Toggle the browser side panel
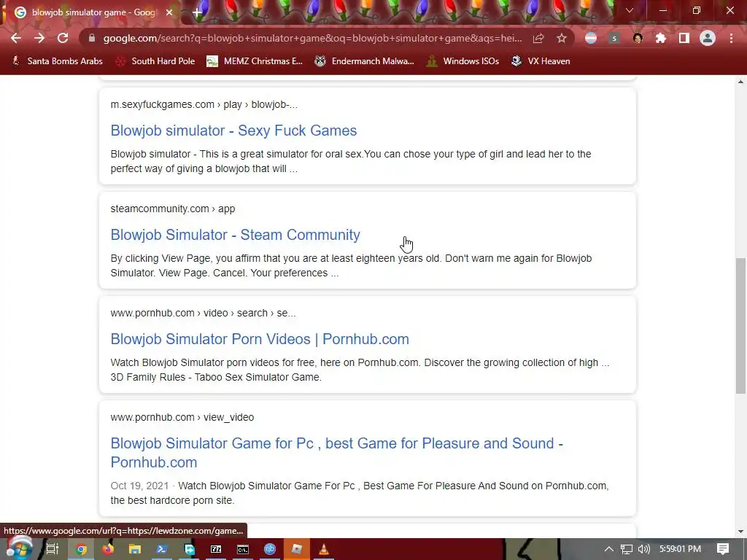The width and height of the screenshot is (747, 560). [x=684, y=38]
